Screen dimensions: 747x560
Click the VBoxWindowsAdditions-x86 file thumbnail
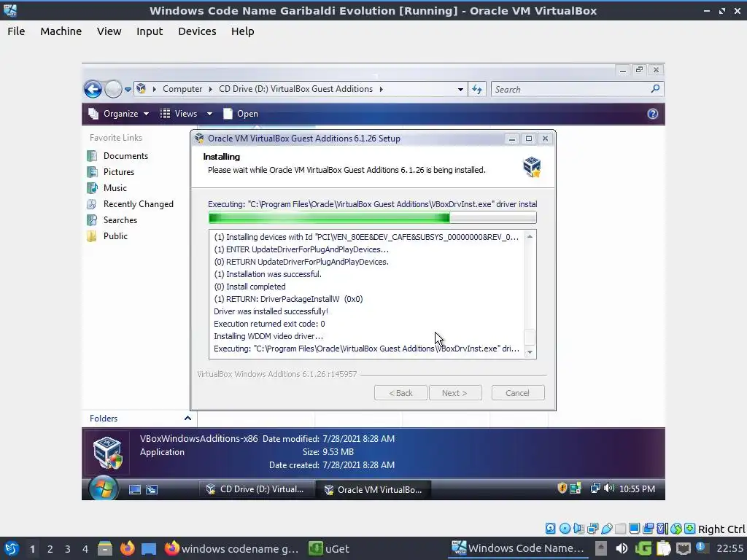tap(107, 452)
